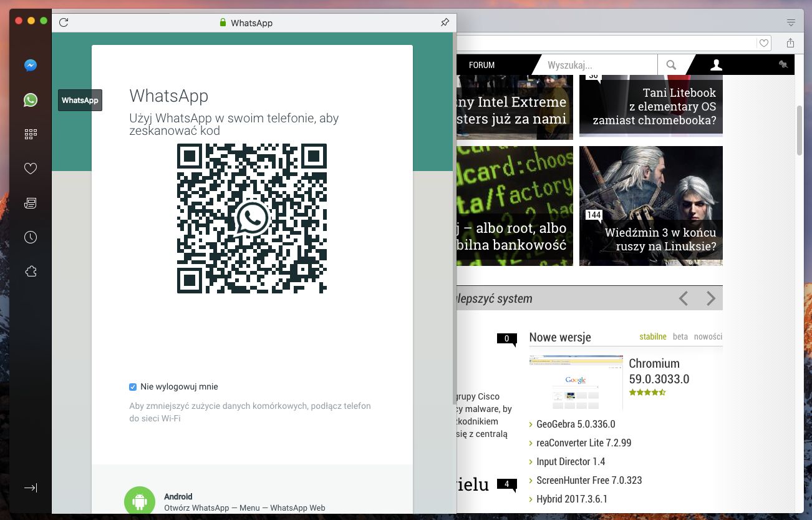
Task: Click the 'WhatsApp' tooltip label
Action: (80, 101)
